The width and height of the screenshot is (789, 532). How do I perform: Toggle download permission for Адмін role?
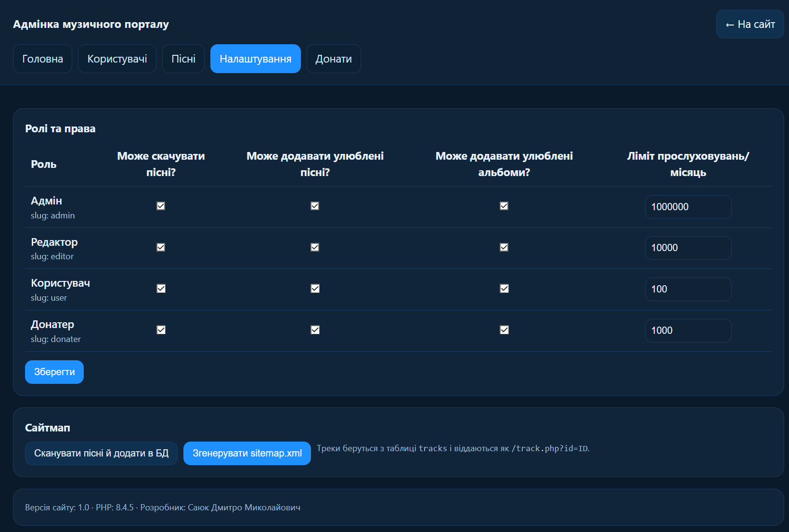(x=161, y=206)
